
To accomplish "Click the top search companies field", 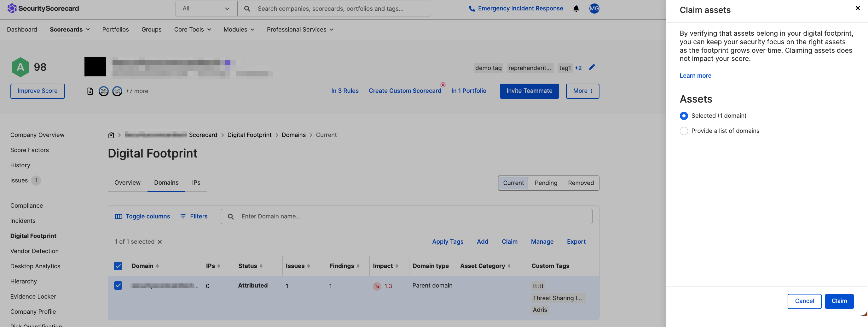I will pyautogui.click(x=334, y=9).
